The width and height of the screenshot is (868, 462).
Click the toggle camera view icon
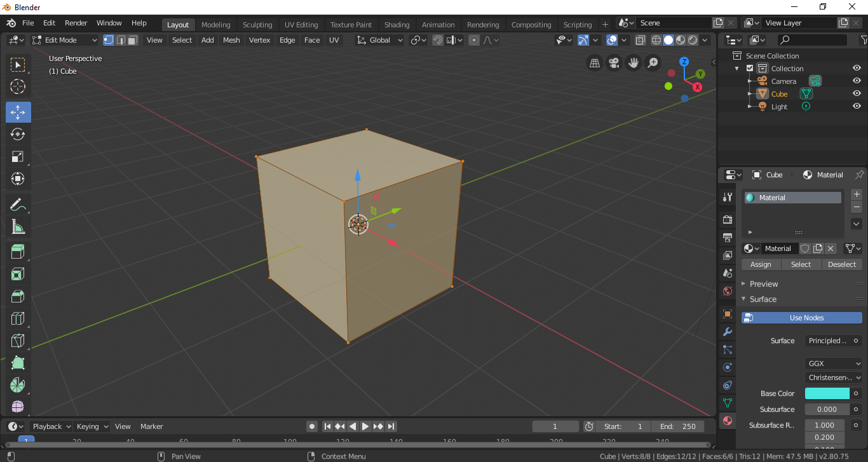click(x=614, y=63)
